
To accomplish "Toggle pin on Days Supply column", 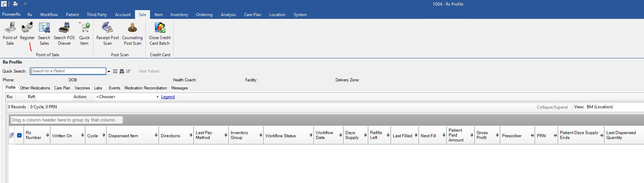I will 365,135.
